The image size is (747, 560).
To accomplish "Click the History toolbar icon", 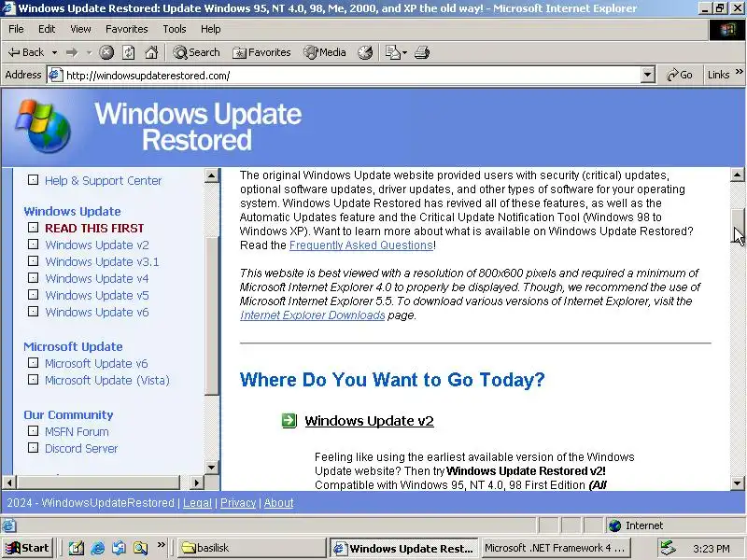I will [x=365, y=52].
